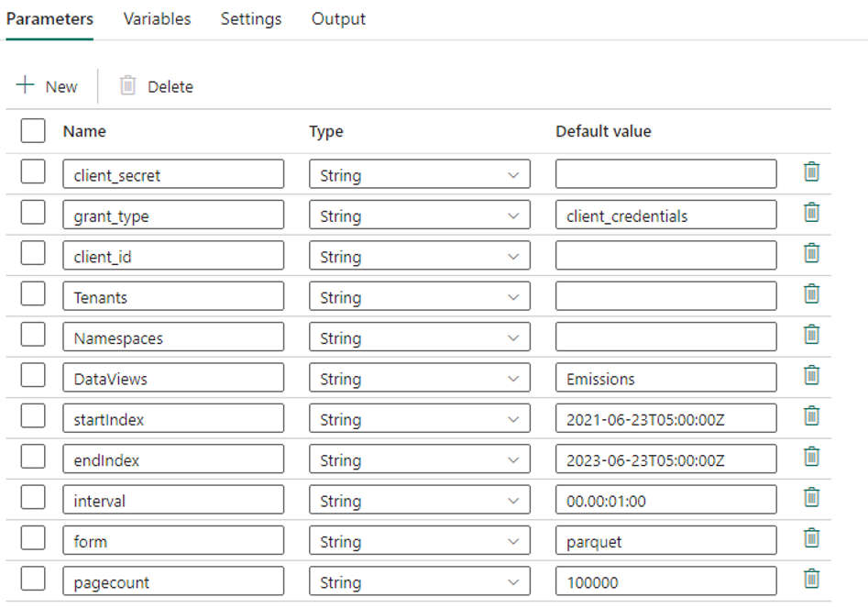Open Type dropdown for pagecount
This screenshot has height=608, width=868.
tap(420, 580)
